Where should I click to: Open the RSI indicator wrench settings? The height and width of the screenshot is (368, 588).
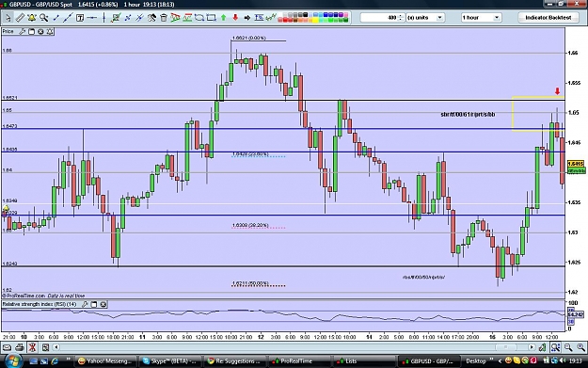tap(85, 304)
